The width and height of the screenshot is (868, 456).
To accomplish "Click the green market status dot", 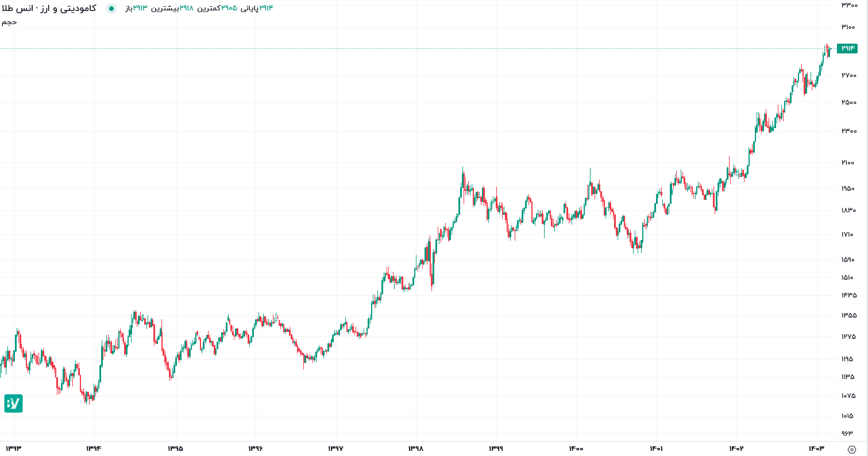I will pyautogui.click(x=111, y=8).
